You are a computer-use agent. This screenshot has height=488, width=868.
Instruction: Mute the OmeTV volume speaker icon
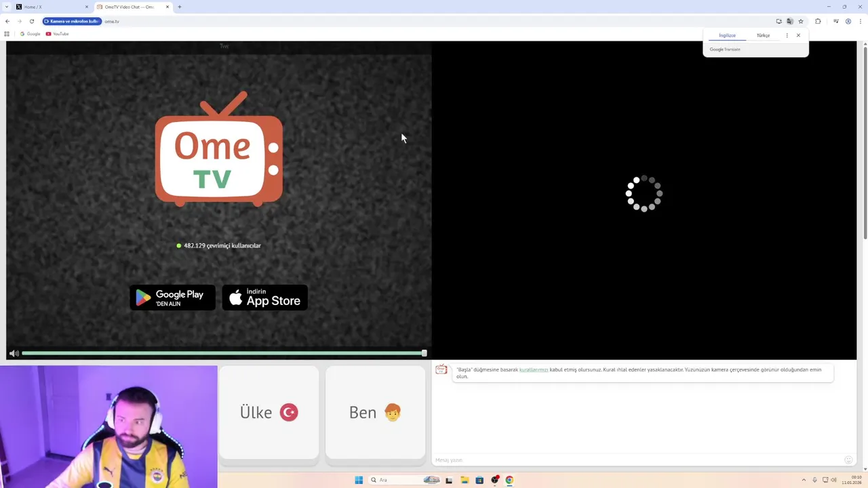tap(14, 353)
